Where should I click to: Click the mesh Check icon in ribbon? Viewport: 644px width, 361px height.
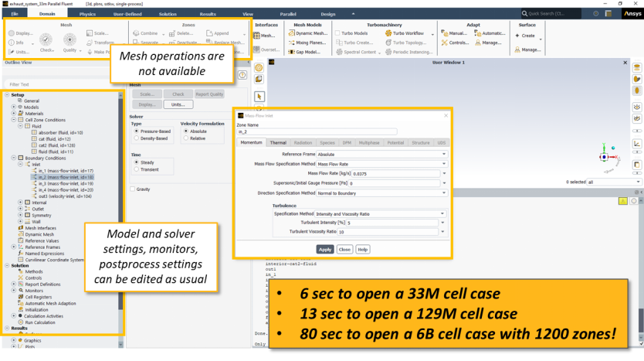[46, 40]
